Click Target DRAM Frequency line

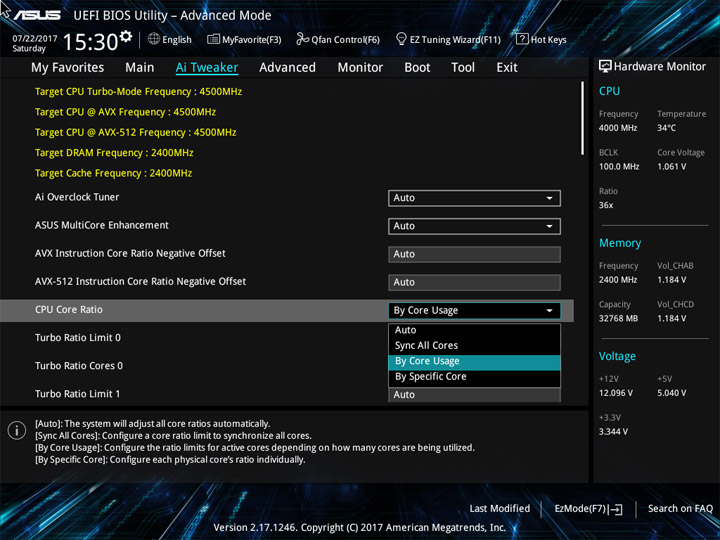click(x=114, y=153)
